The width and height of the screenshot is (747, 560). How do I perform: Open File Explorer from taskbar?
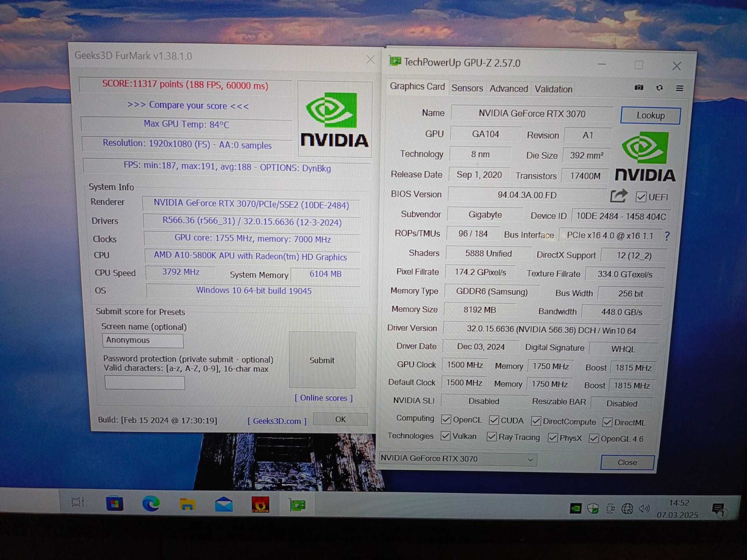click(x=187, y=504)
